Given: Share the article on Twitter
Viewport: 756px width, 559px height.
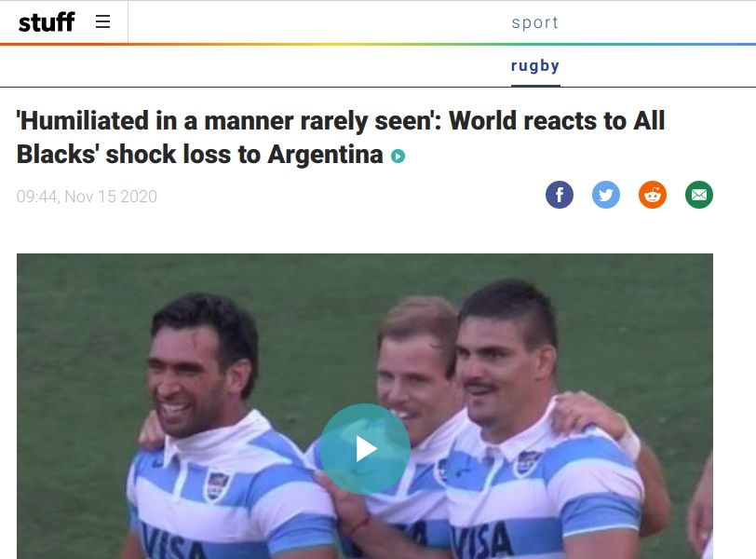Looking at the screenshot, I should (606, 195).
